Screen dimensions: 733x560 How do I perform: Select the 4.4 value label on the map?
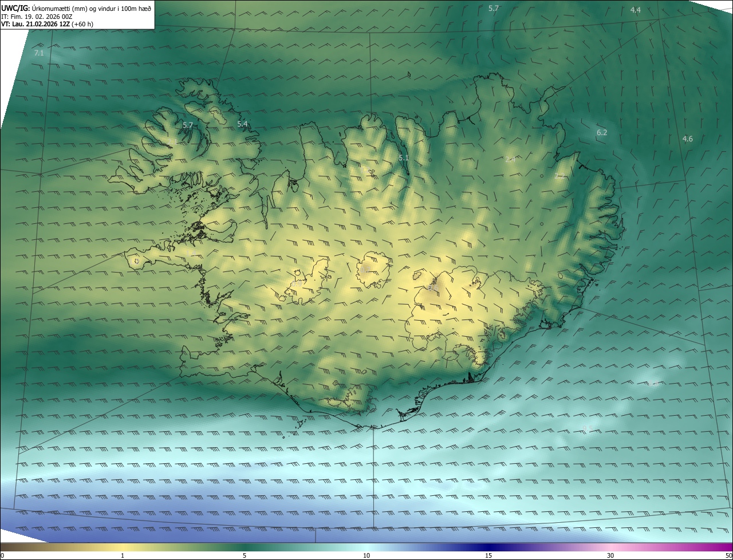636,10
